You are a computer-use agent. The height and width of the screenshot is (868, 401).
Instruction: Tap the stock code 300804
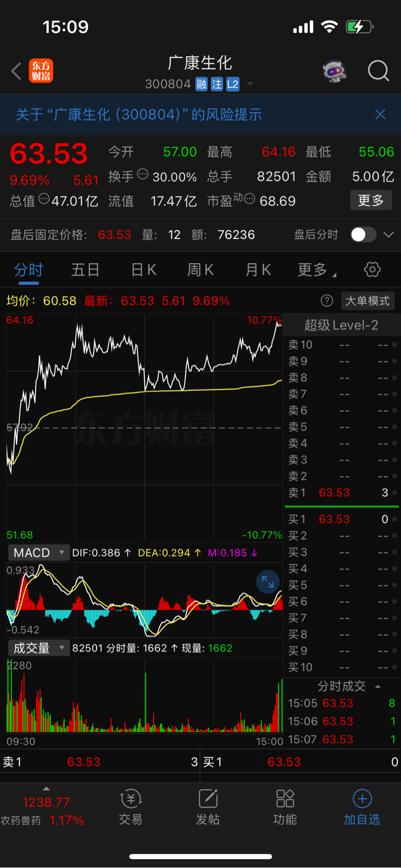[x=168, y=84]
